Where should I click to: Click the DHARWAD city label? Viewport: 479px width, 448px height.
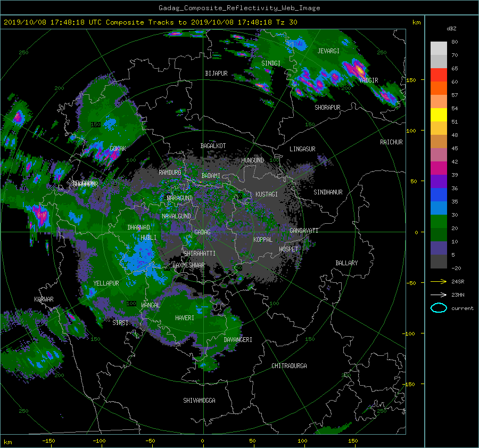[139, 227]
